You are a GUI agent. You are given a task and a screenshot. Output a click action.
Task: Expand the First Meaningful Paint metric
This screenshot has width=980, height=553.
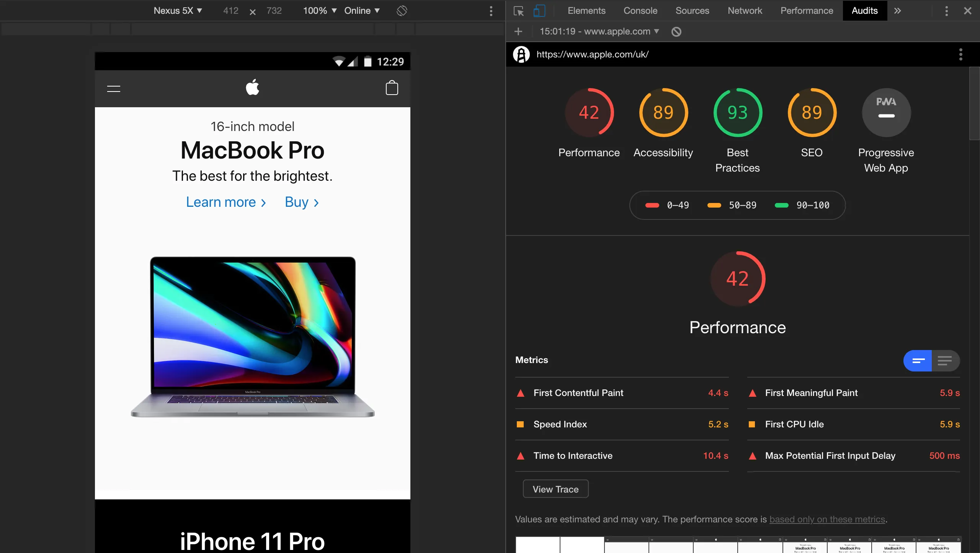click(x=854, y=393)
